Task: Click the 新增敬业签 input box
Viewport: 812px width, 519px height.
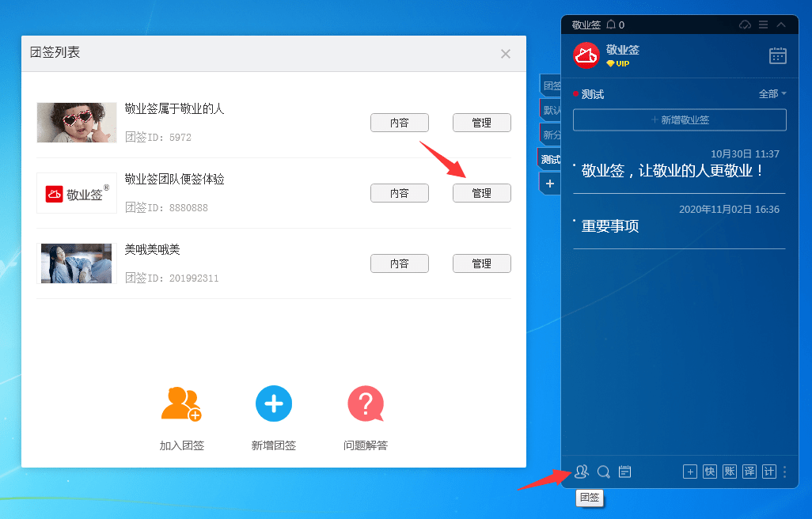Action: click(679, 120)
